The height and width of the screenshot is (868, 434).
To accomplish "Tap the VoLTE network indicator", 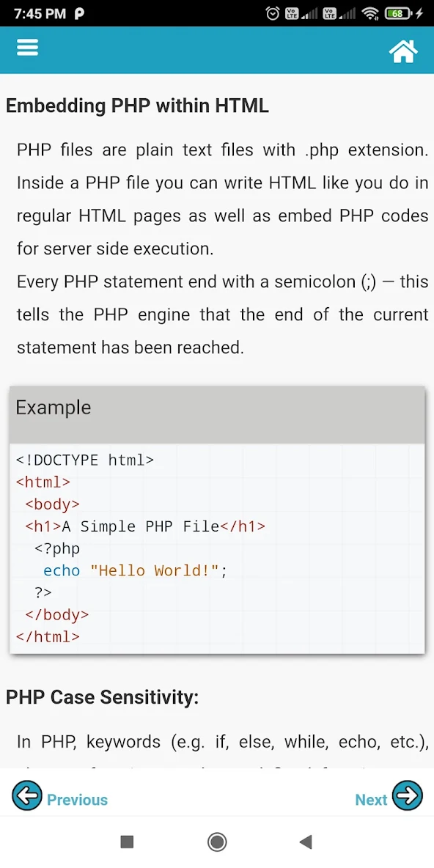I will point(292,12).
